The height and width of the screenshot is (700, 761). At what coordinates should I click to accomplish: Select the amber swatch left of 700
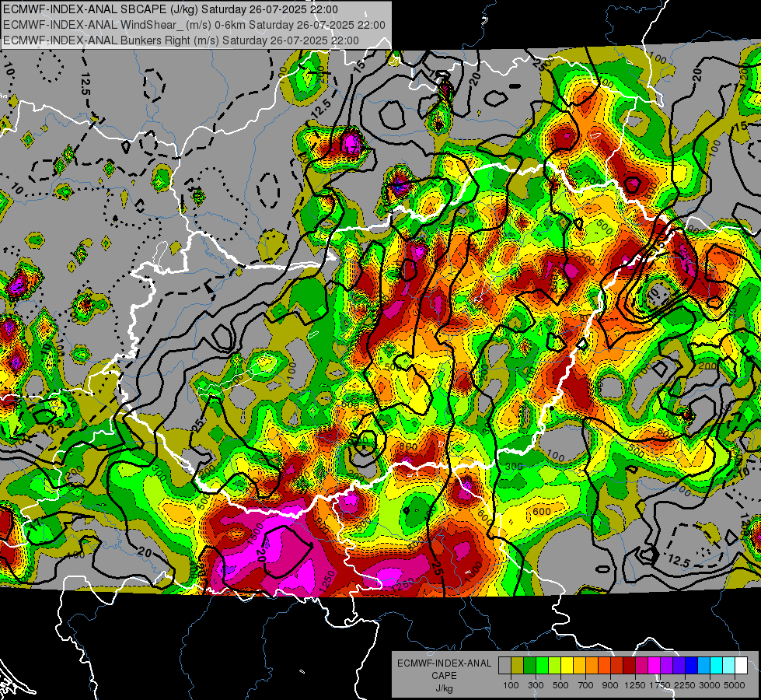pos(579,665)
